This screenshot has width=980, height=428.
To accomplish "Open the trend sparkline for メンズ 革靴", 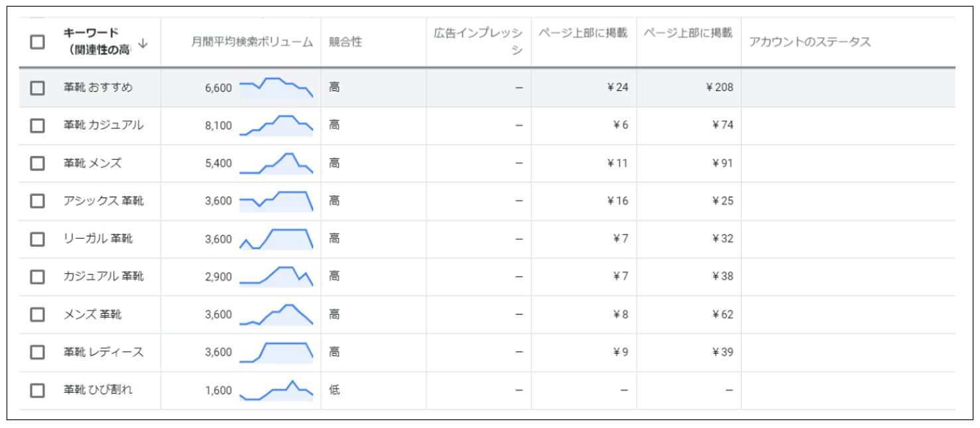I will click(276, 315).
